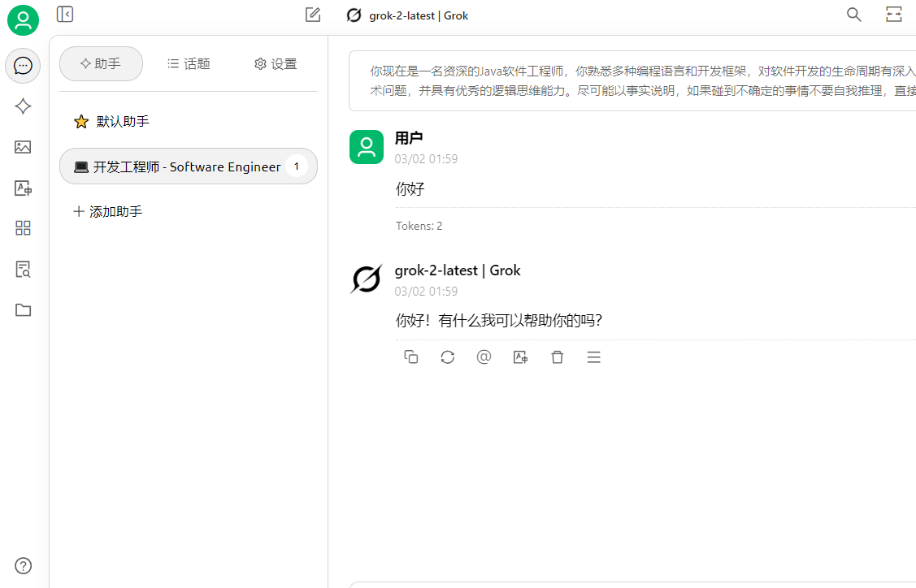Switch to the 话题 tab
916x588 pixels.
[x=189, y=64]
